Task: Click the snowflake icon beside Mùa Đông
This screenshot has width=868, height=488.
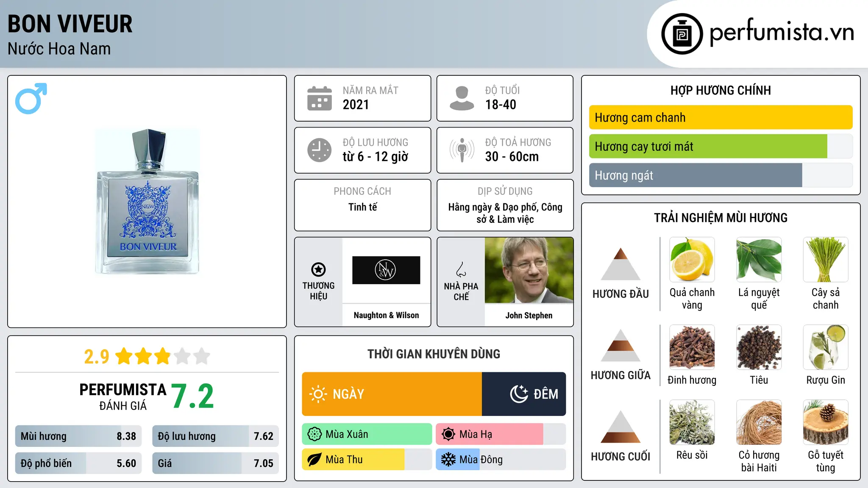Action: (x=448, y=460)
